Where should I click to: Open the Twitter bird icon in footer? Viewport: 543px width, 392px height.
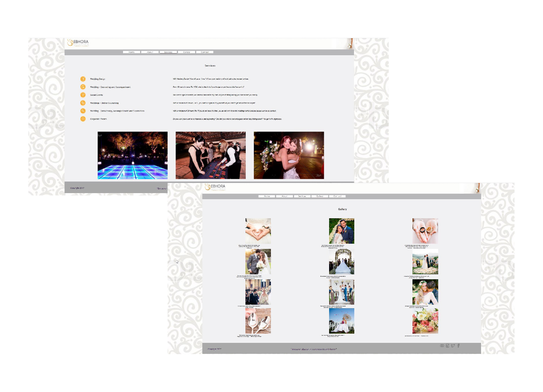click(x=453, y=345)
